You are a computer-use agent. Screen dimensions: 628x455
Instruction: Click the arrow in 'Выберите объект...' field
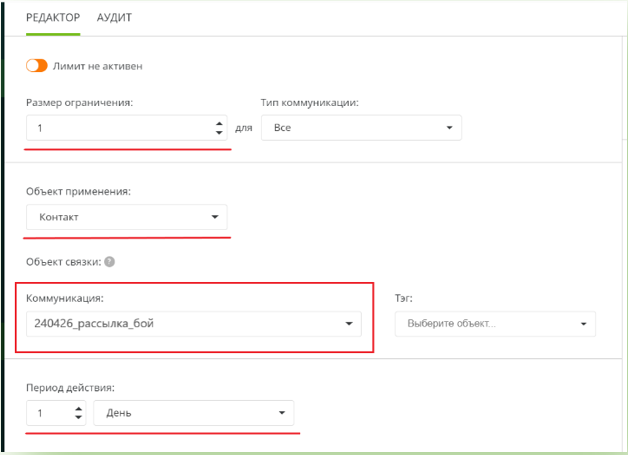(x=583, y=324)
